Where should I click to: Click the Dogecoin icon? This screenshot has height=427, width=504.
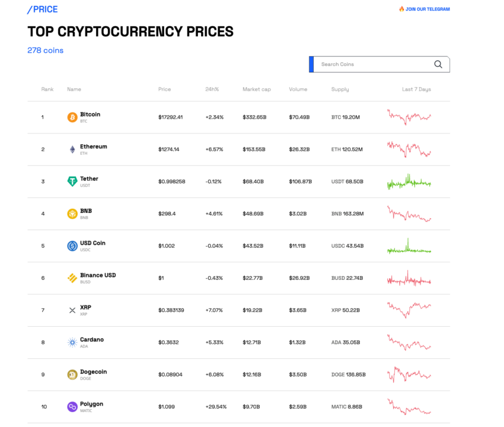(x=72, y=374)
